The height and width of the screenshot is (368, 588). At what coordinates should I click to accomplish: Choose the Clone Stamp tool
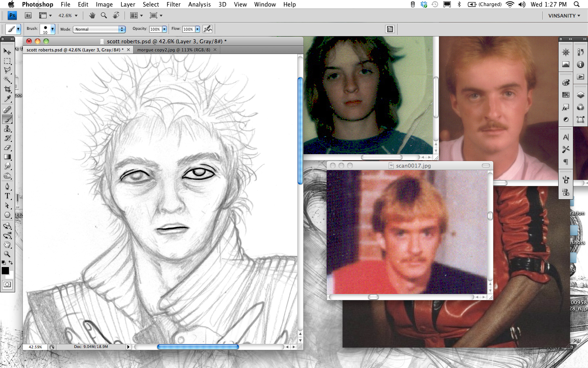(7, 129)
